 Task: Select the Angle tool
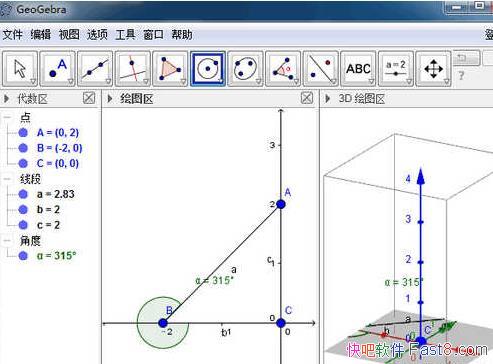(283, 69)
